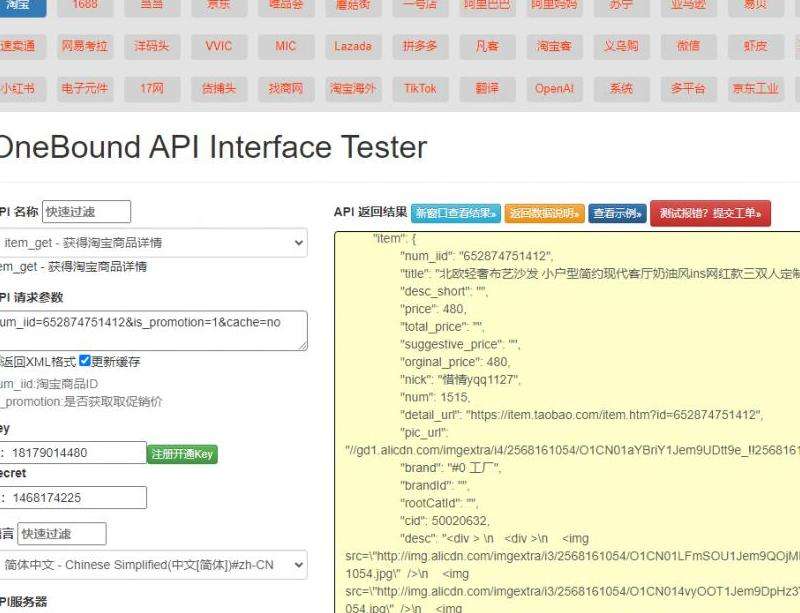Open the 简体中文 language dropdown
Viewport: 800px width, 613px height.
[x=152, y=565]
